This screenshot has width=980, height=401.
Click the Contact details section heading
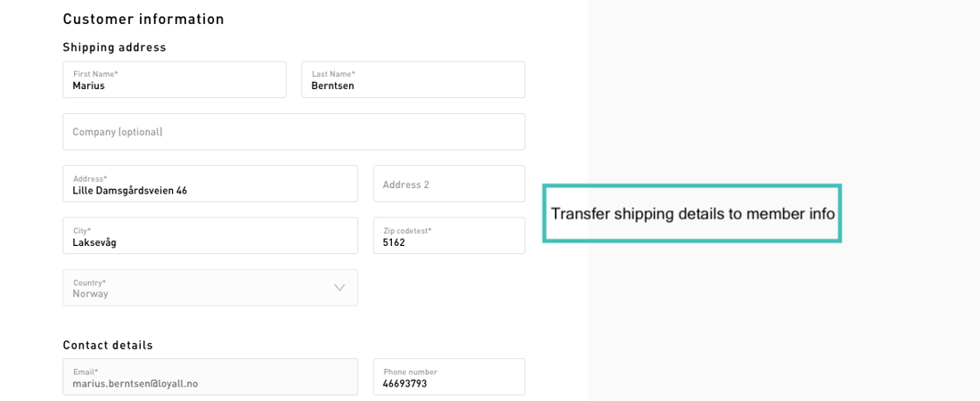(x=108, y=345)
